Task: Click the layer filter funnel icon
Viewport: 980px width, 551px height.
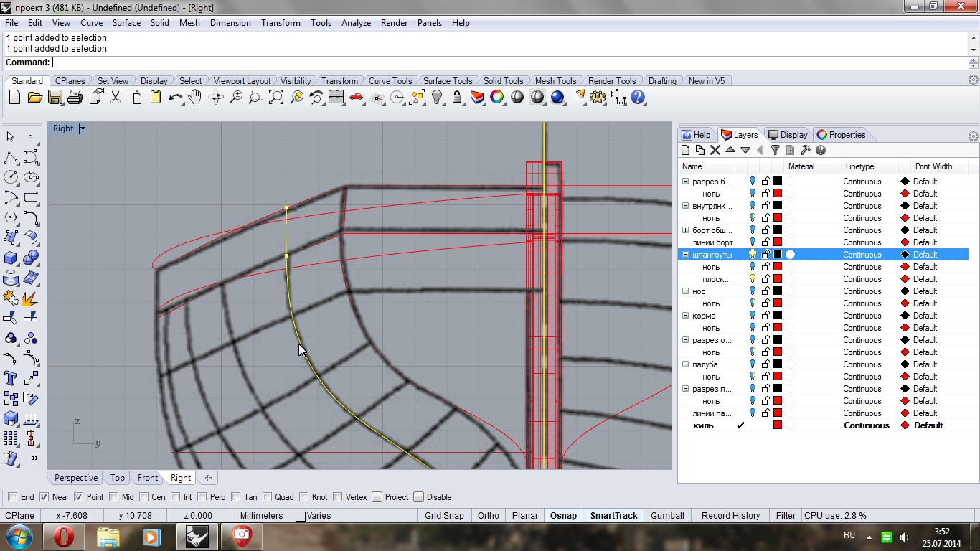Action: tap(775, 150)
